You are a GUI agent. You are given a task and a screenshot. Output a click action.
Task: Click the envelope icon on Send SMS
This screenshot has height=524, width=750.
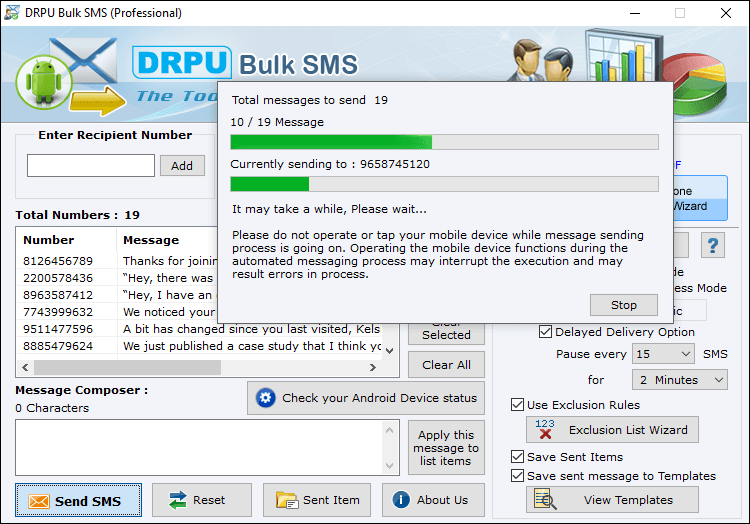(x=39, y=501)
